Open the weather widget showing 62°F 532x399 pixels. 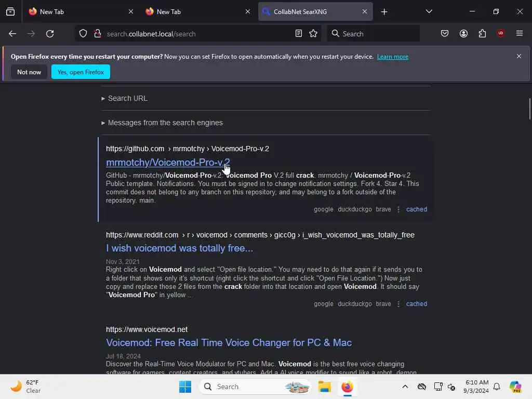click(x=26, y=387)
